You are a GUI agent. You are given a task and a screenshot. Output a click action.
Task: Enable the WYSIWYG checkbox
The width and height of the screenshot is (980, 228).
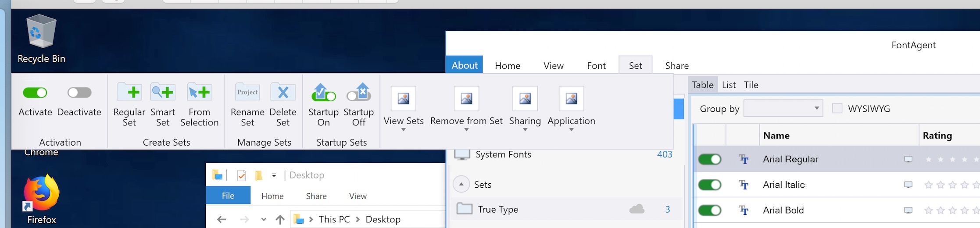pyautogui.click(x=837, y=108)
